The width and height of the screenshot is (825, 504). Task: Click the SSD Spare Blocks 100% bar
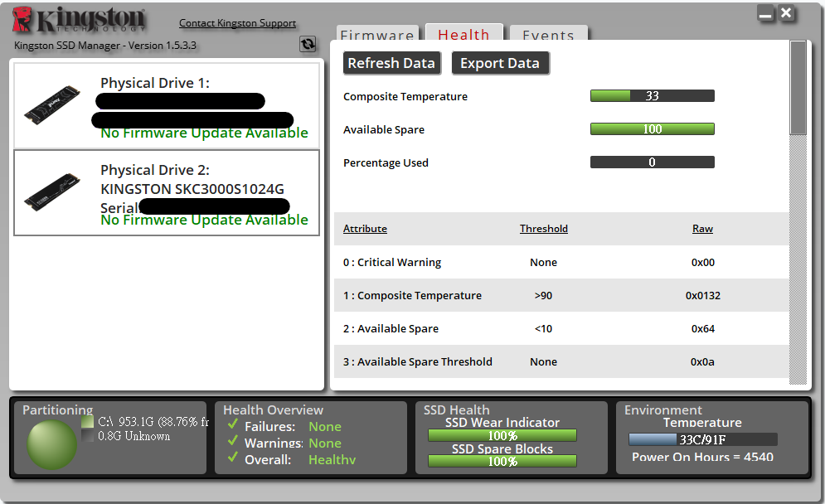coord(502,462)
